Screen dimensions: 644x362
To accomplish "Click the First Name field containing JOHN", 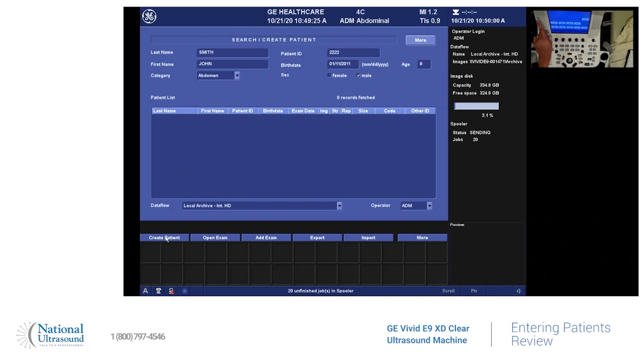I will pos(232,64).
